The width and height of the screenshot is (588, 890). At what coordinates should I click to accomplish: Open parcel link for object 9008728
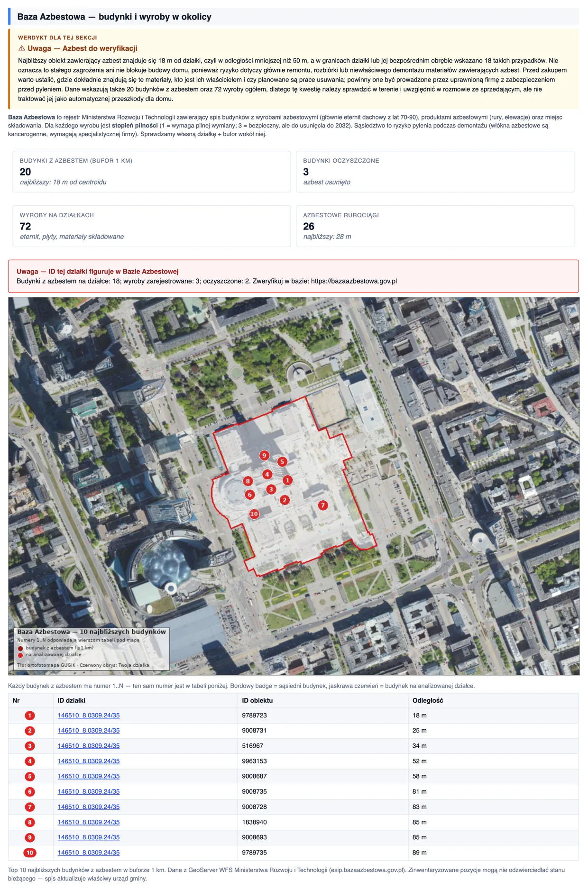click(89, 806)
